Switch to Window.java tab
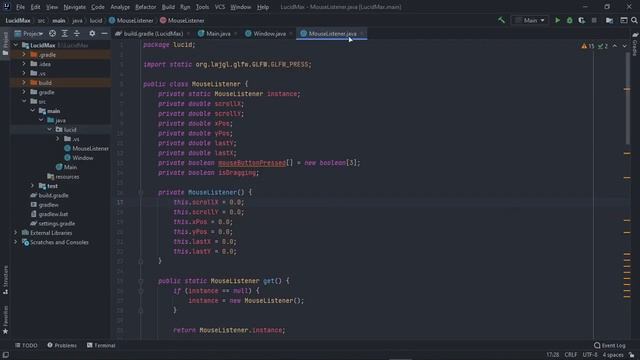Screen dimensions: 640x360 [269, 33]
